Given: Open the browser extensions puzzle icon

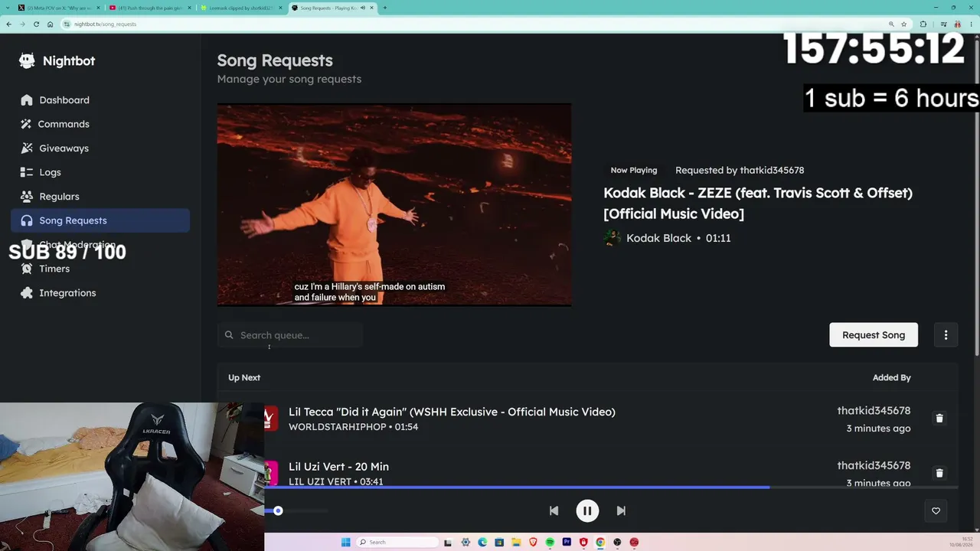Looking at the screenshot, I should click(x=923, y=24).
